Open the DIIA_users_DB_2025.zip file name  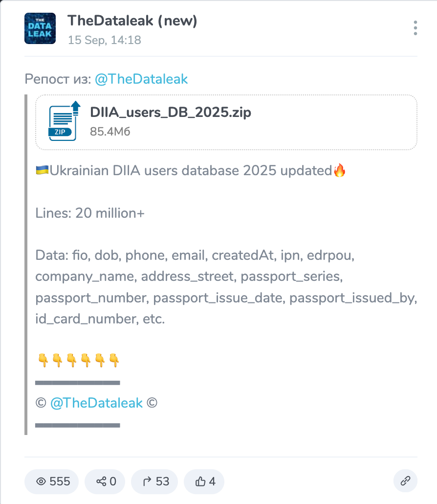click(171, 113)
